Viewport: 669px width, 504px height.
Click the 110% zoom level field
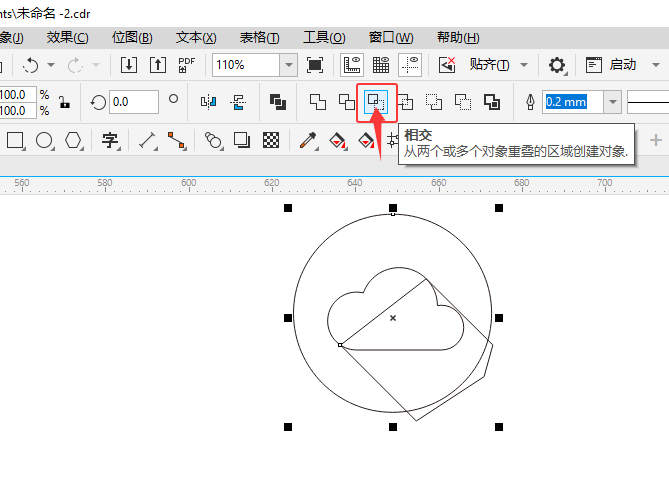coord(246,65)
